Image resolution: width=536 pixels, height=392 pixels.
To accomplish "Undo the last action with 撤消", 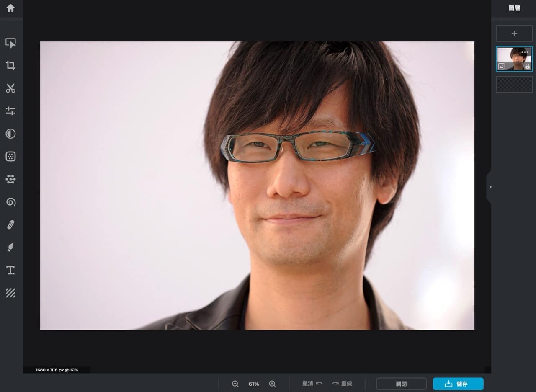I will point(312,384).
